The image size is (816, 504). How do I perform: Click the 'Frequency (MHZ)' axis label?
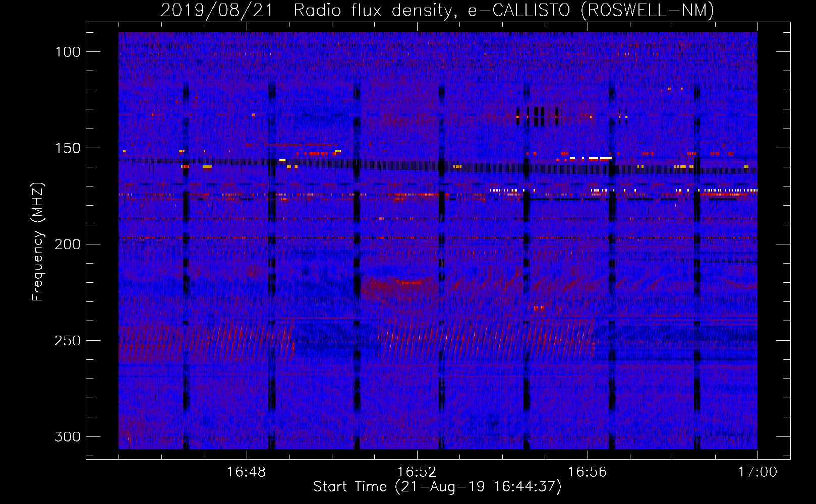[38, 242]
